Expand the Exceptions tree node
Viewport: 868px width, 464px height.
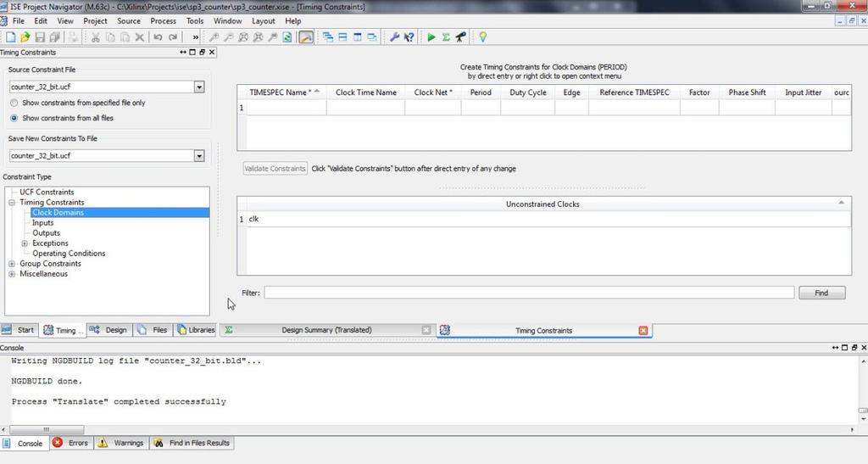25,243
